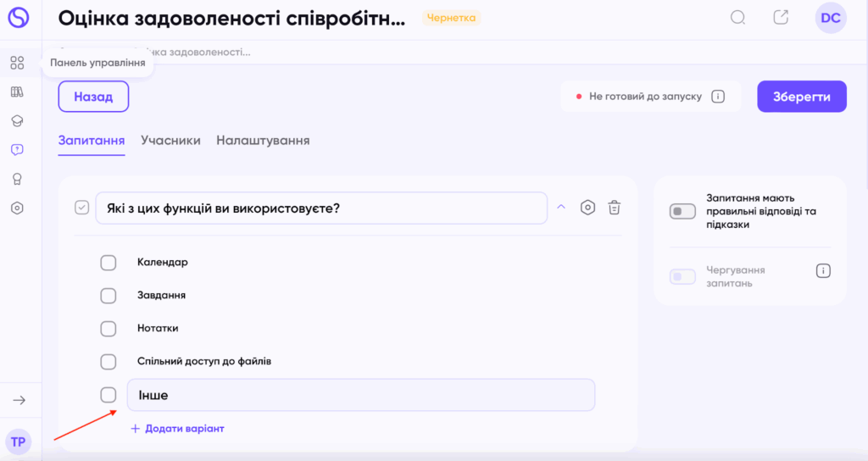Open the library books icon in sidebar
The image size is (868, 461).
point(17,92)
